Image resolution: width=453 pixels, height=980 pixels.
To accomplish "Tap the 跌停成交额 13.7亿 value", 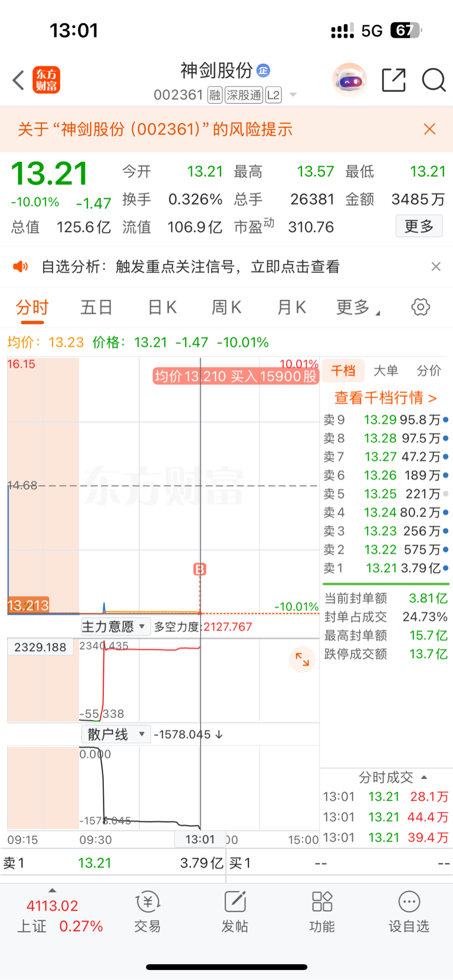I will click(x=429, y=654).
